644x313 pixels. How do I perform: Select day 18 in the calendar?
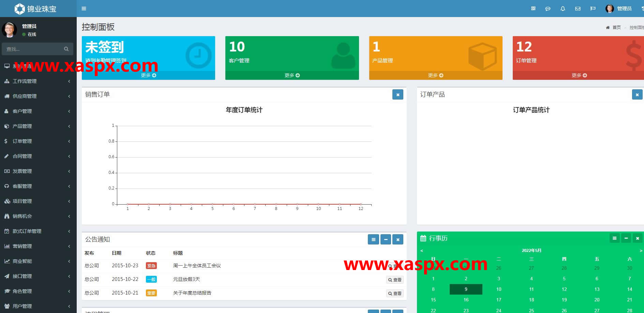click(531, 300)
